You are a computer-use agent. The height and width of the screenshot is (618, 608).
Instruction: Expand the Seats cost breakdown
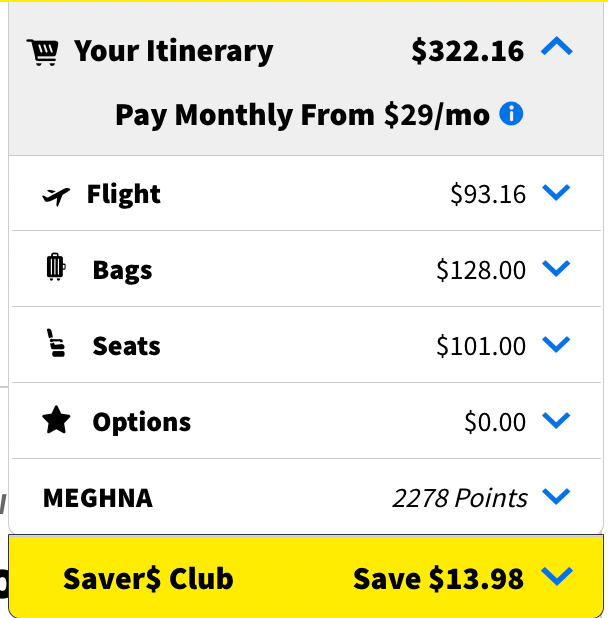555,344
